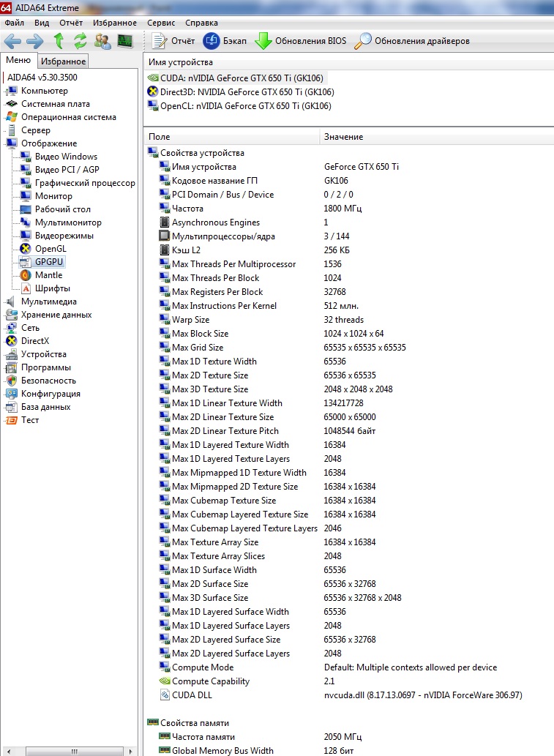
Task: Select the Отображение tree node
Action: (x=49, y=143)
